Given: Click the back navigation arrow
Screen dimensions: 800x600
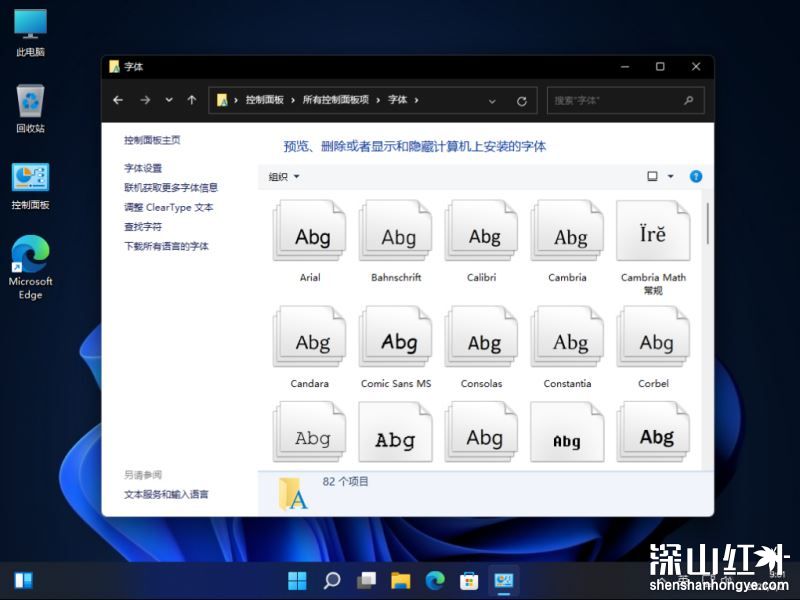Looking at the screenshot, I should click(x=117, y=100).
